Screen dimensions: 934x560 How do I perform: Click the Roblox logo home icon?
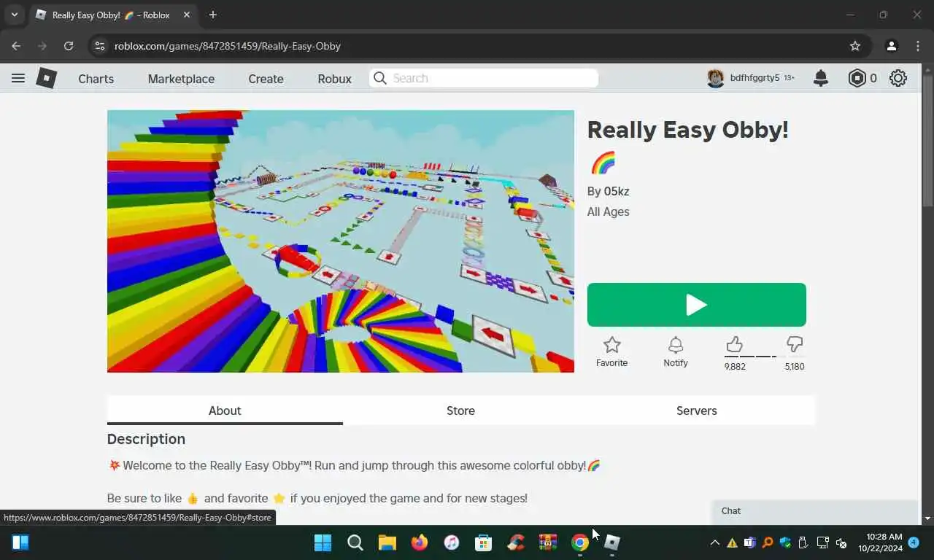pyautogui.click(x=47, y=78)
